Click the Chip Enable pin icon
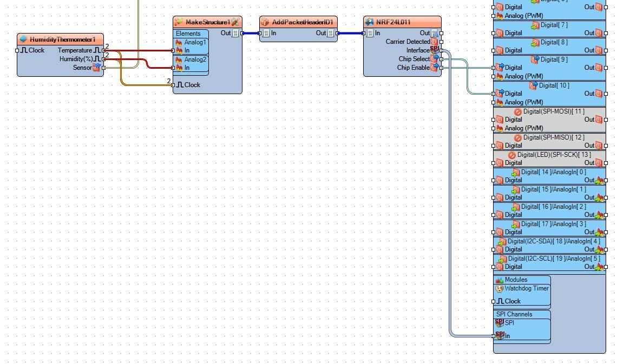 (435, 67)
